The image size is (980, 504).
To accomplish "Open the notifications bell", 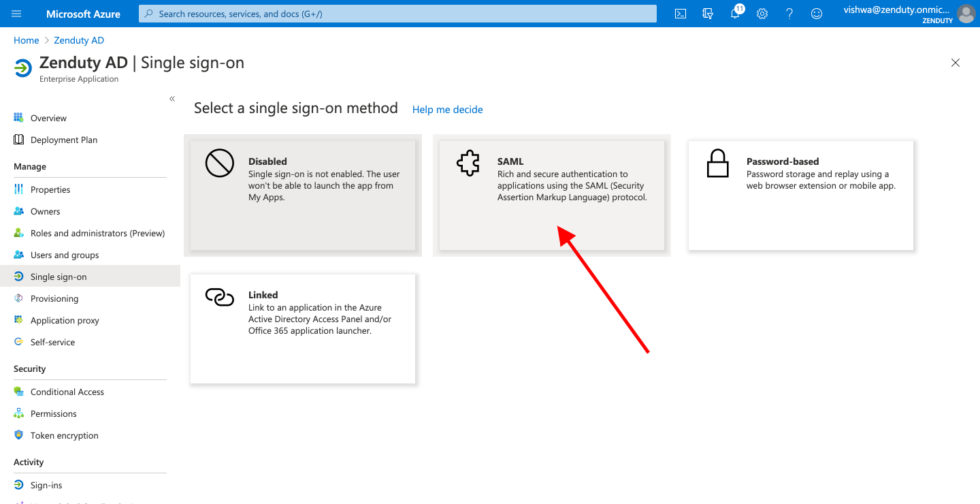I will [735, 14].
